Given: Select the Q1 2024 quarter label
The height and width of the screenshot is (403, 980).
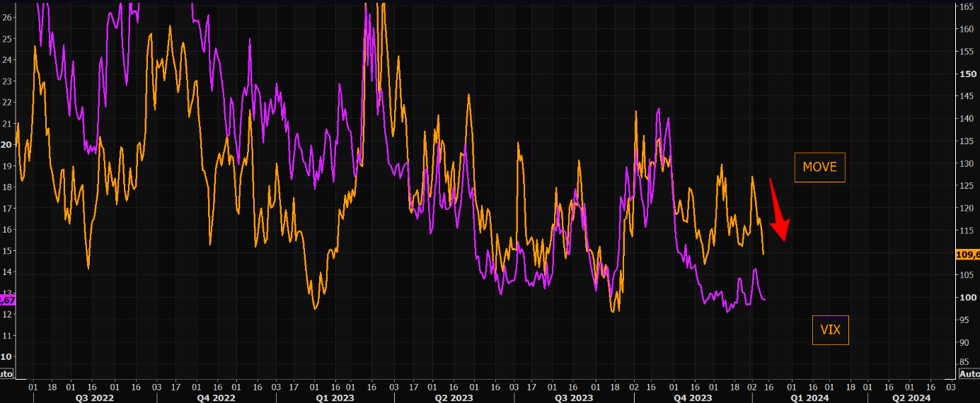Looking at the screenshot, I should coord(810,398).
